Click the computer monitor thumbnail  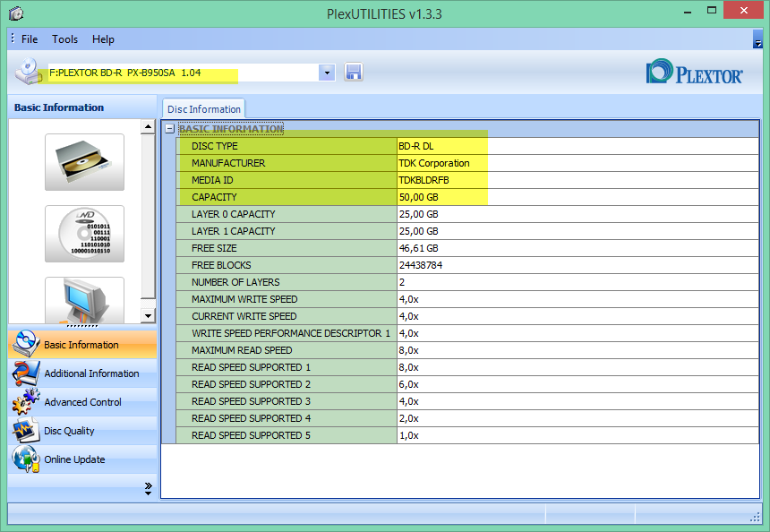point(84,300)
